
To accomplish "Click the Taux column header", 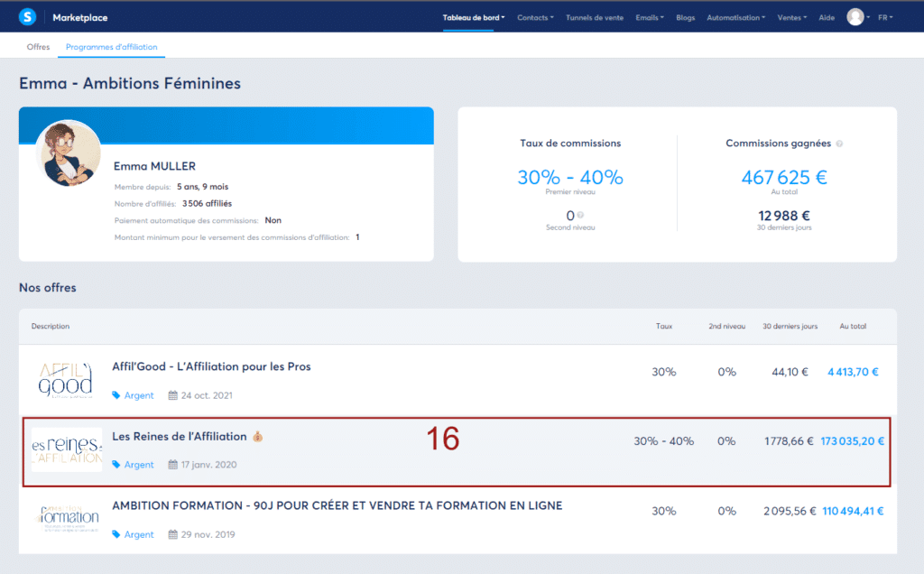I will pyautogui.click(x=664, y=326).
